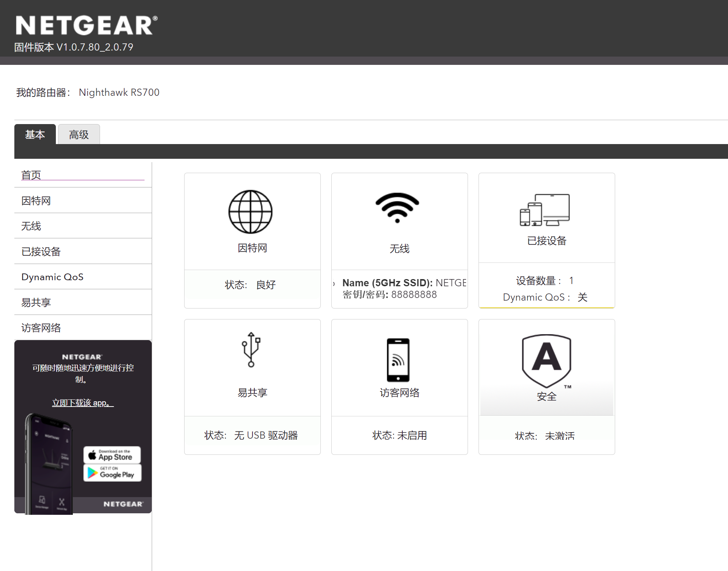728x571 pixels.
Task: Click the phone image in app banner
Action: point(48,464)
